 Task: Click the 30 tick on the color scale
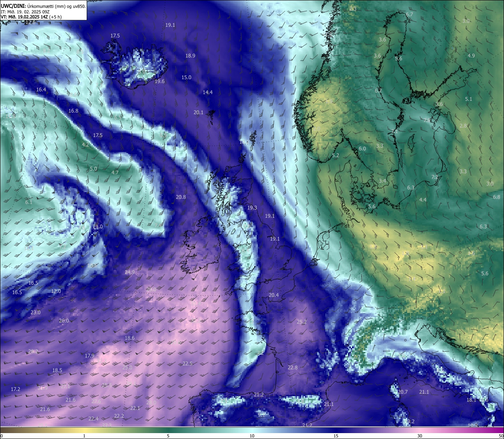(x=420, y=436)
